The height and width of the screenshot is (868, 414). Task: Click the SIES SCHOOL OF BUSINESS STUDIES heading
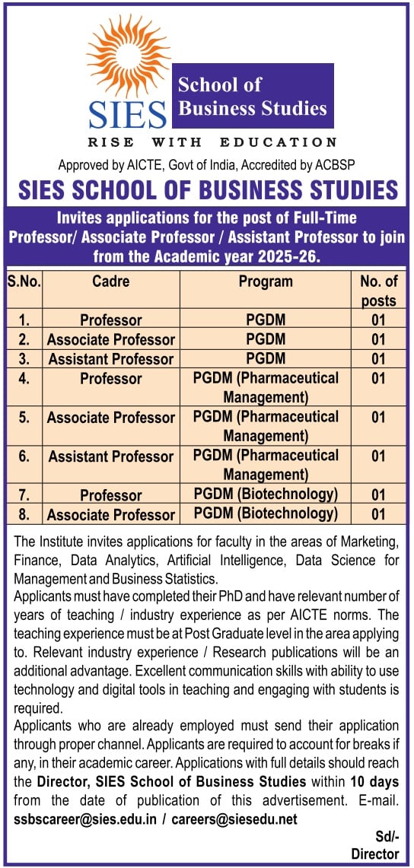[x=208, y=189]
